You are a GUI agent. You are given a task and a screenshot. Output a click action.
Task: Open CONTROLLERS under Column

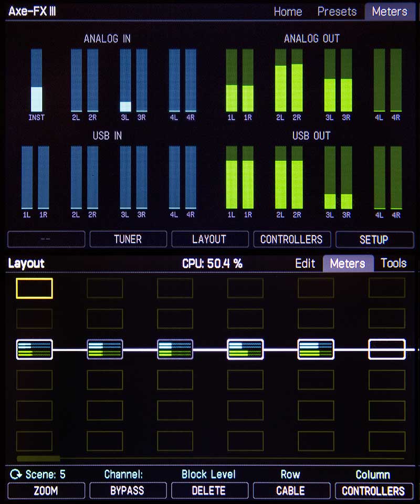tap(374, 491)
